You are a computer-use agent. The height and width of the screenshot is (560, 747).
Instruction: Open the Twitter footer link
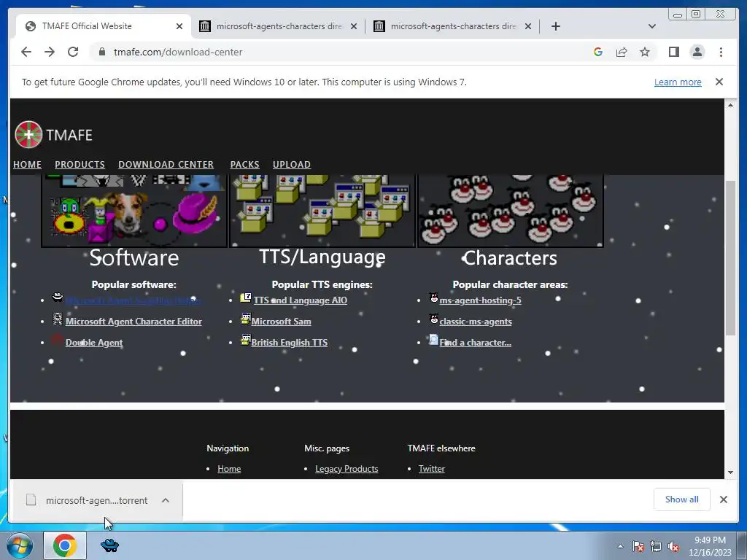click(x=432, y=469)
